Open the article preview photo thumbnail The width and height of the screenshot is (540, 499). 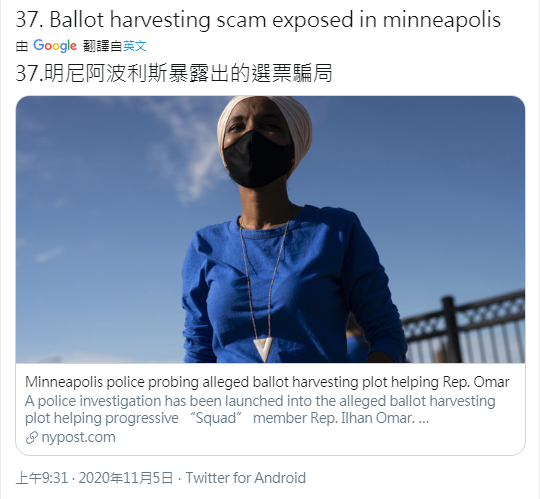270,229
